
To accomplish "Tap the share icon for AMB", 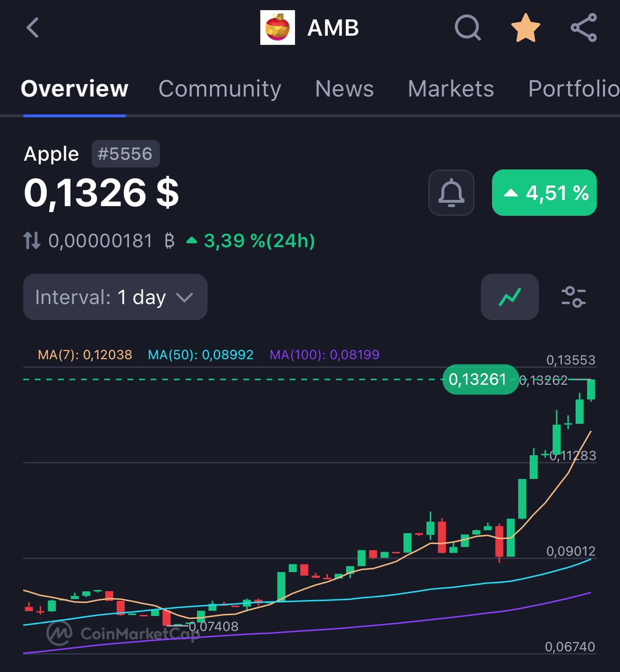I will (584, 28).
